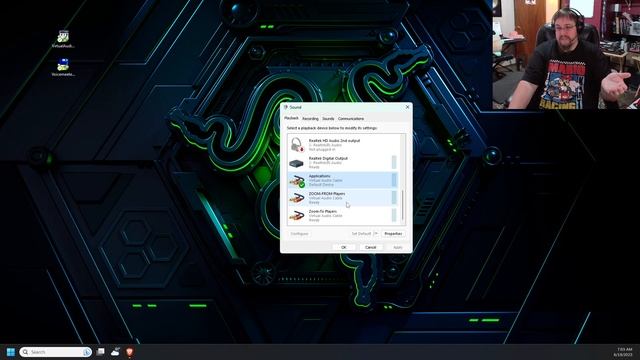Click Cancel in the Sound dialog

pyautogui.click(x=371, y=247)
